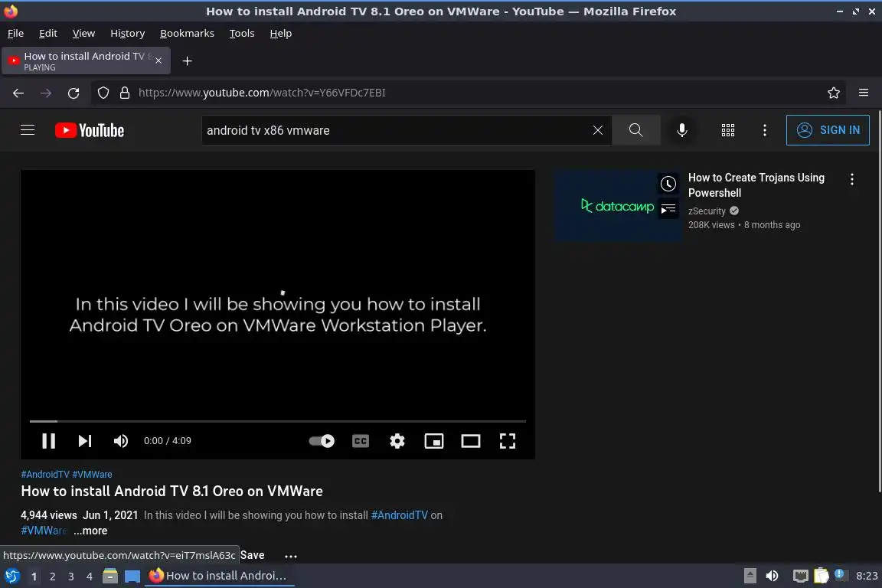Toggle closed captions CC button
The width and height of the screenshot is (882, 588).
click(361, 441)
